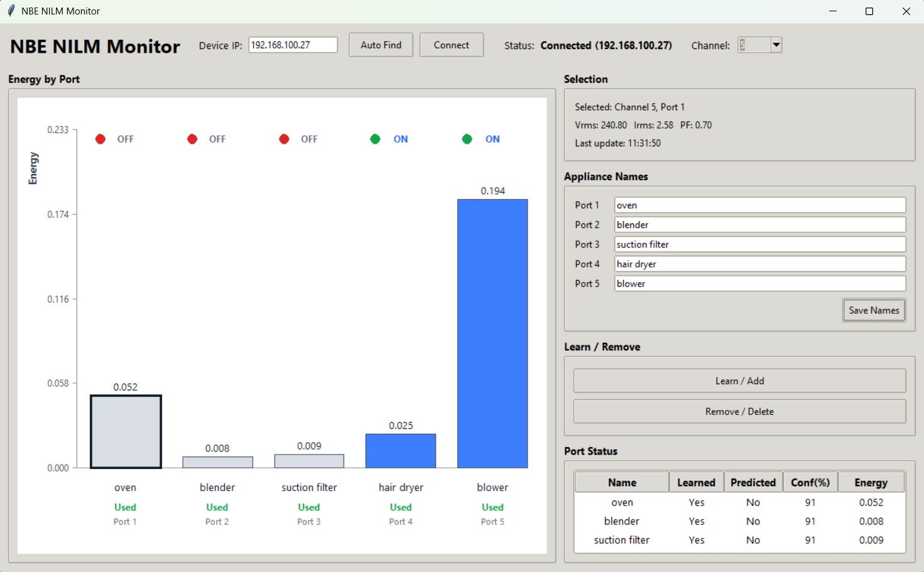This screenshot has height=572, width=924.
Task: Click the Conf(%) column header
Action: coord(810,482)
